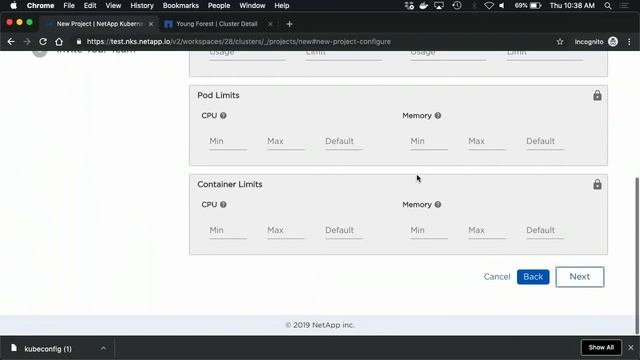Toggle the Container Limits lock icon
Image resolution: width=640 pixels, height=360 pixels.
[x=597, y=184]
